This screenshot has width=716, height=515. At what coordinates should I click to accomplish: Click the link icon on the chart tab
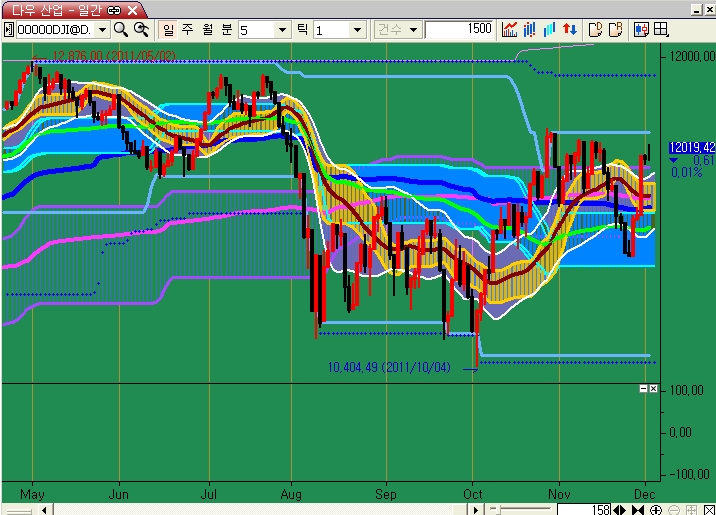coord(113,9)
